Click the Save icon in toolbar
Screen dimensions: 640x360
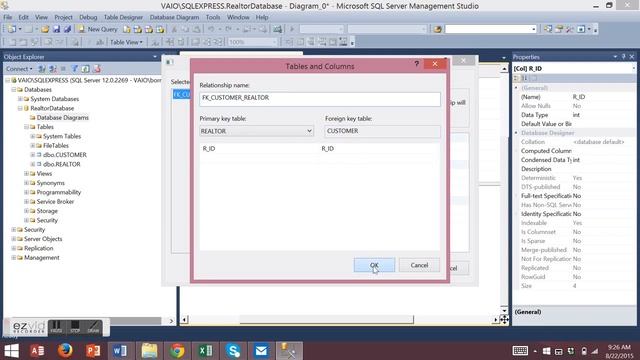pyautogui.click(x=56, y=29)
